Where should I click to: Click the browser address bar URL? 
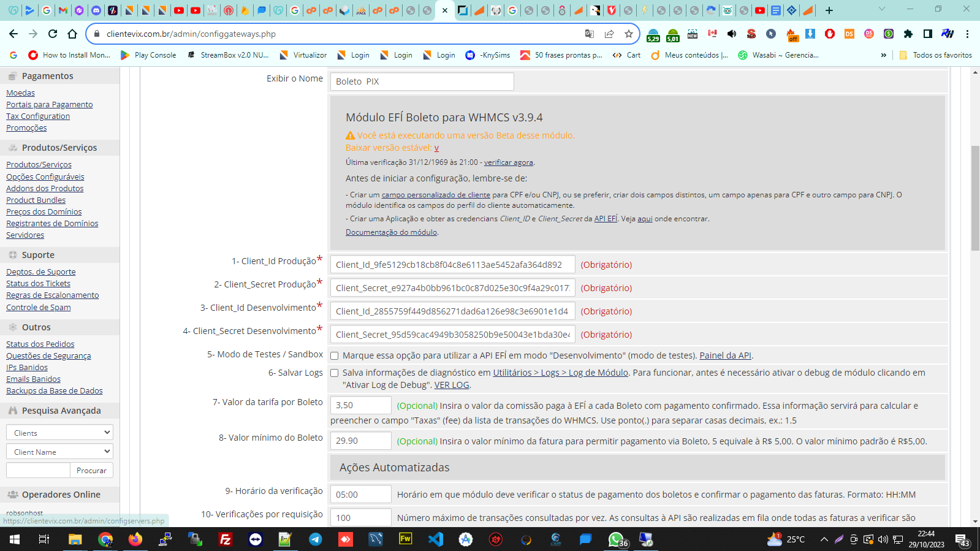click(x=191, y=34)
